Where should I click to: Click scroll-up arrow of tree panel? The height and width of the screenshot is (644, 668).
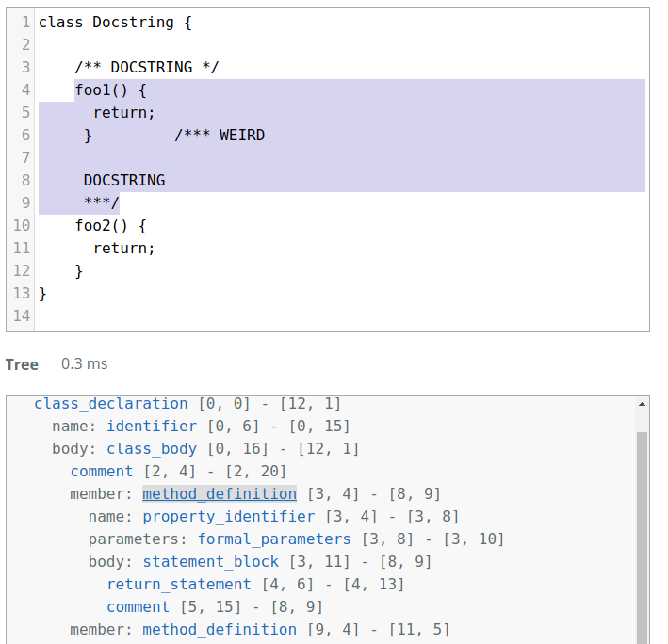(642, 404)
